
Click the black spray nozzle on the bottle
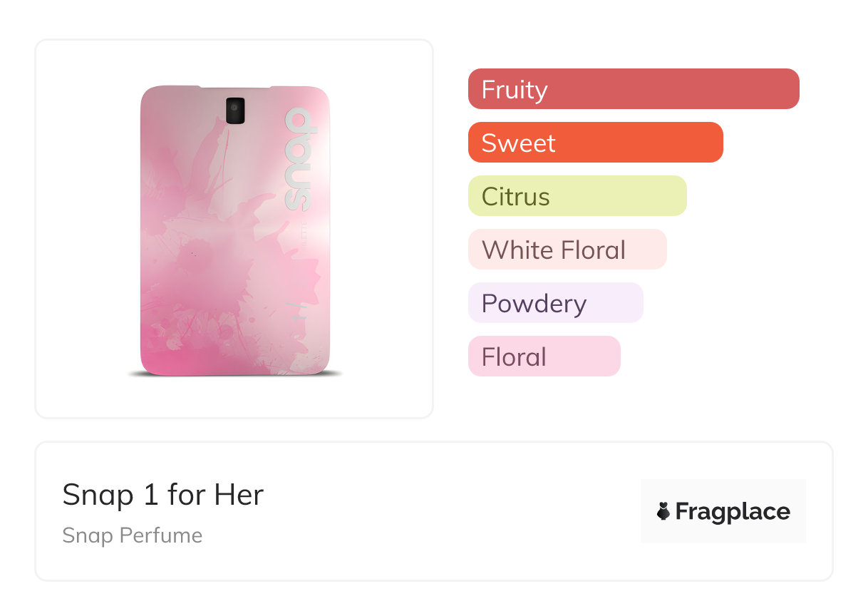click(235, 111)
